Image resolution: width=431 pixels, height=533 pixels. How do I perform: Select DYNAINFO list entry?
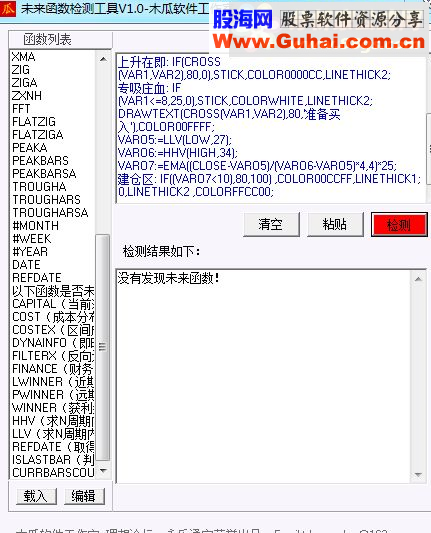(x=53, y=342)
